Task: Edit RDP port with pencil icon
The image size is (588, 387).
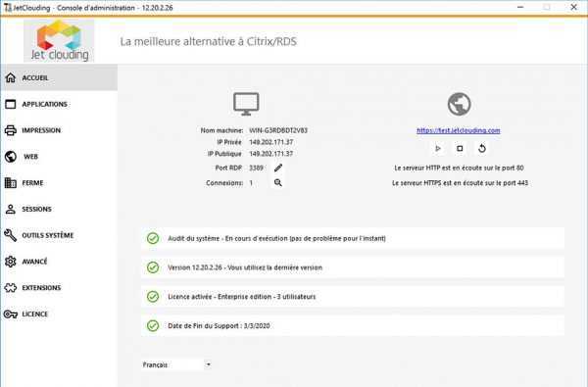Action: click(x=278, y=168)
